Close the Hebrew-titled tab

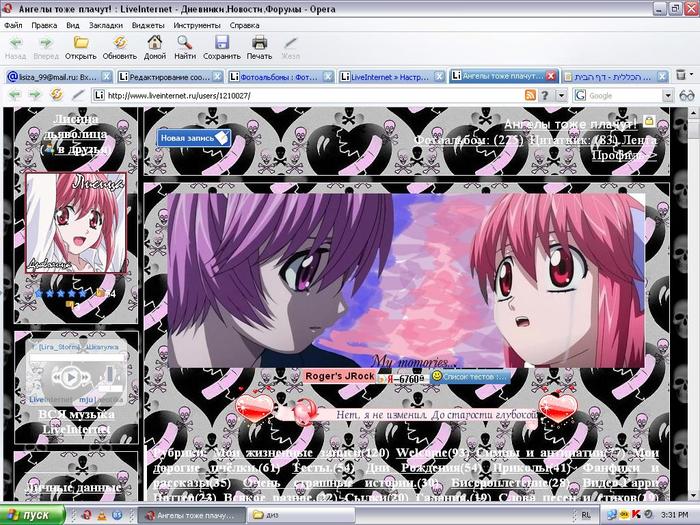tap(662, 77)
